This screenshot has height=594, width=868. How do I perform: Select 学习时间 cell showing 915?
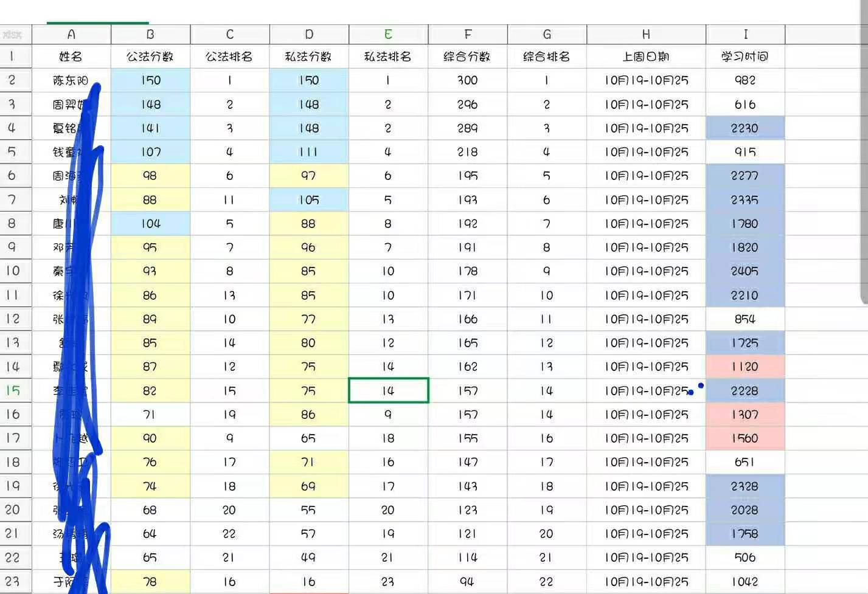pos(745,152)
